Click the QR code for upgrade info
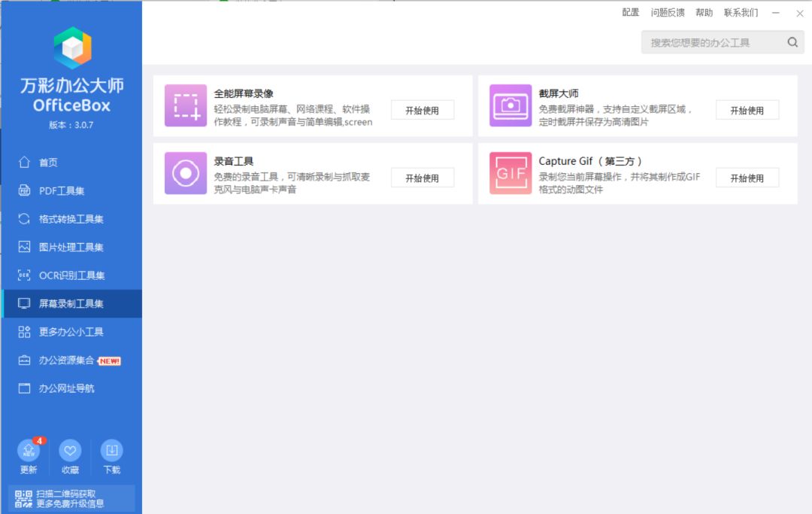The height and width of the screenshot is (514, 812). (x=23, y=498)
